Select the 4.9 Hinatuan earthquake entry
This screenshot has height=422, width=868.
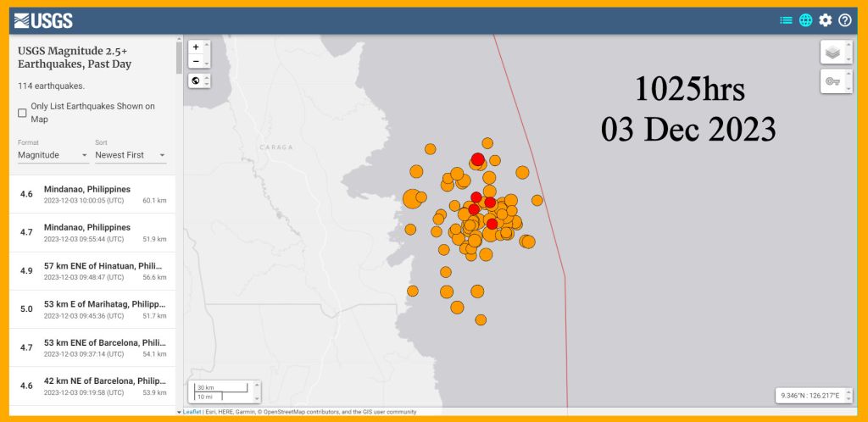tap(92, 271)
